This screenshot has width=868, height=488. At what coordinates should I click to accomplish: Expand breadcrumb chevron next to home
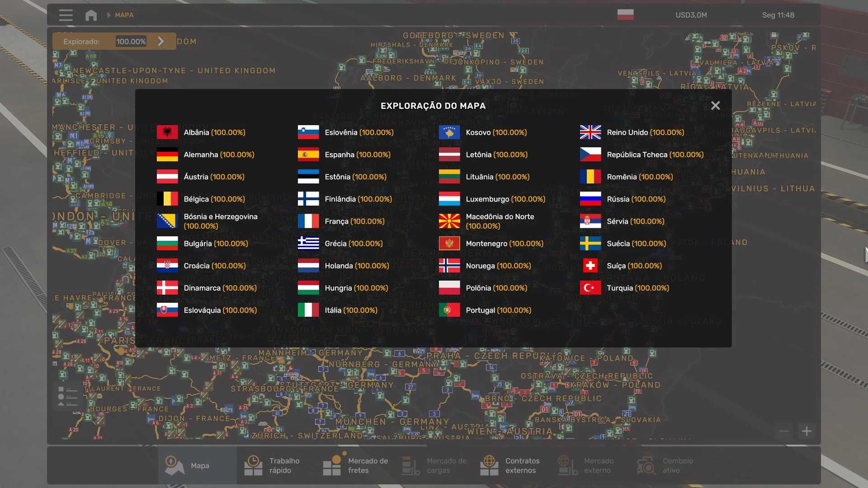[108, 15]
